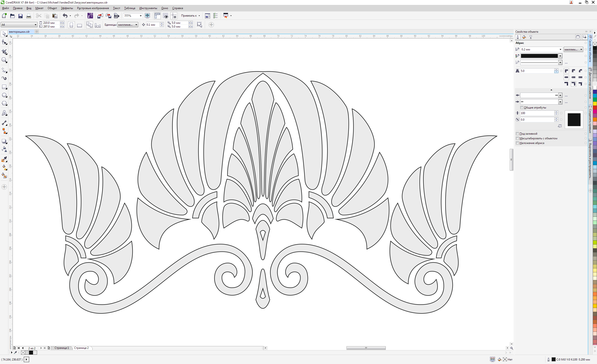Toggle 'Масштабировать с объектом' checkbox
The image size is (597, 364).
click(517, 138)
